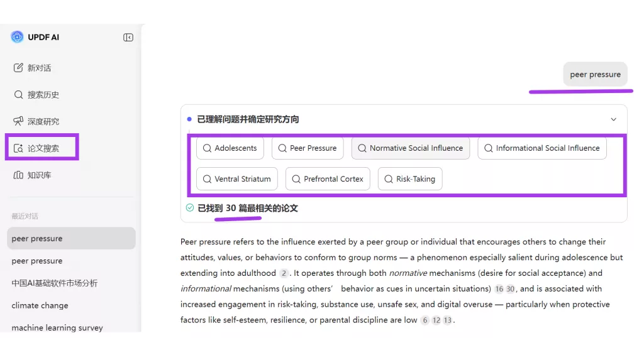Open the 知识库 knowledge base icon

(18, 175)
